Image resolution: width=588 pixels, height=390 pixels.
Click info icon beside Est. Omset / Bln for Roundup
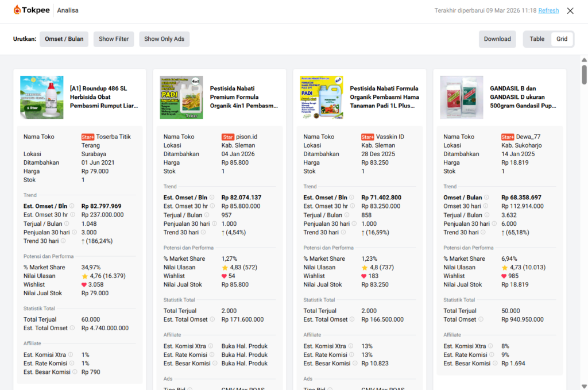[72, 206]
